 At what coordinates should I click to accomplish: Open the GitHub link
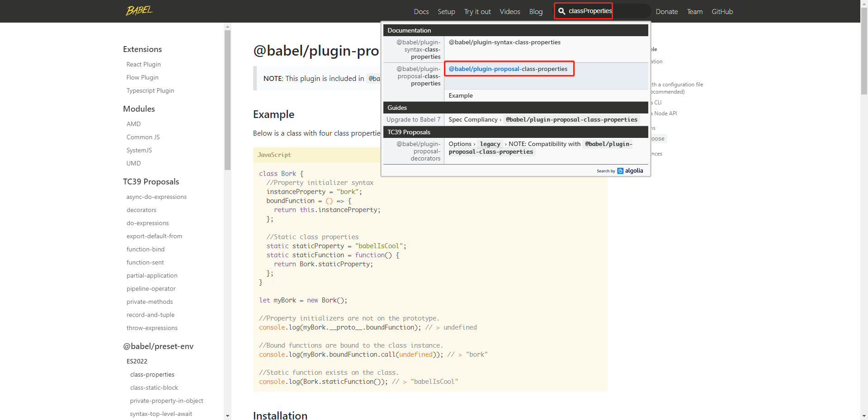(722, 12)
